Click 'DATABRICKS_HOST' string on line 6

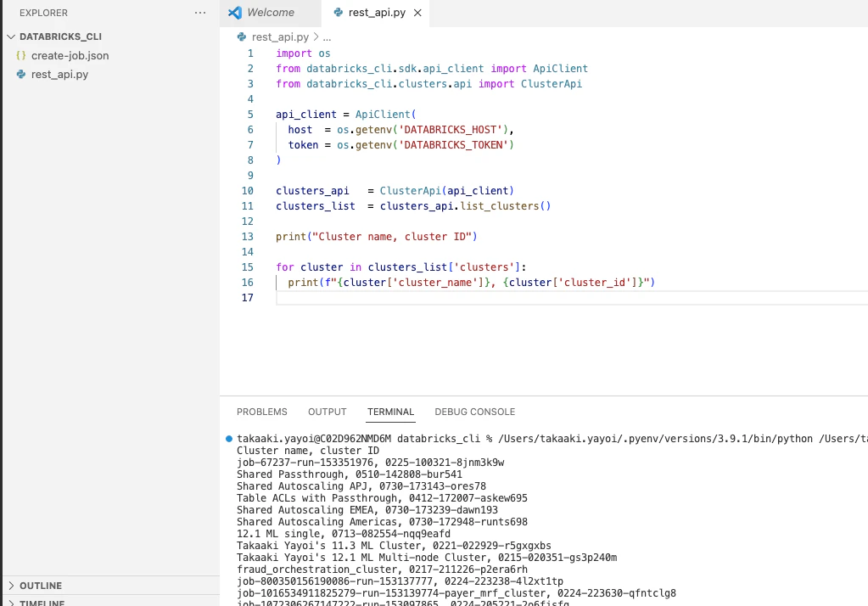(x=450, y=130)
